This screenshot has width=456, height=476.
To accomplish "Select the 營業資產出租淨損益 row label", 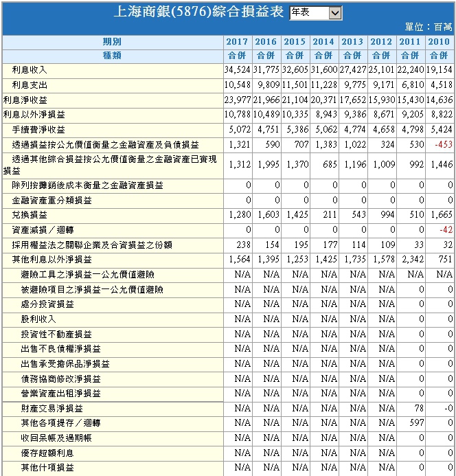I will click(x=60, y=394).
